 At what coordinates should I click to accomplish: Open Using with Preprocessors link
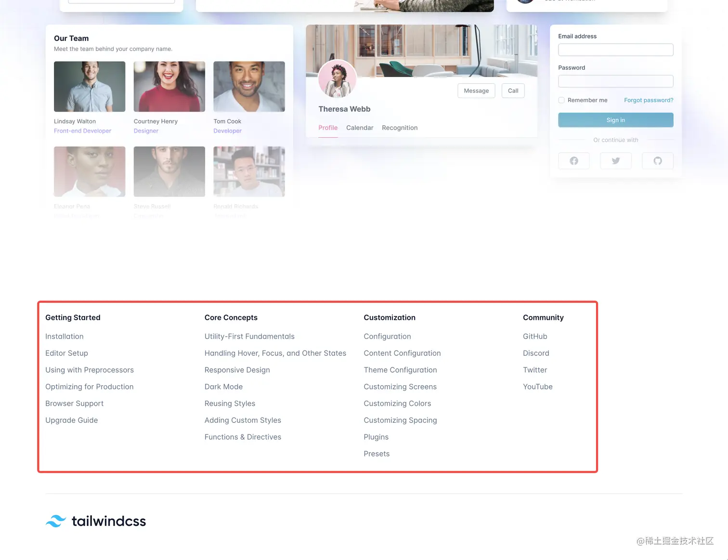pos(90,370)
